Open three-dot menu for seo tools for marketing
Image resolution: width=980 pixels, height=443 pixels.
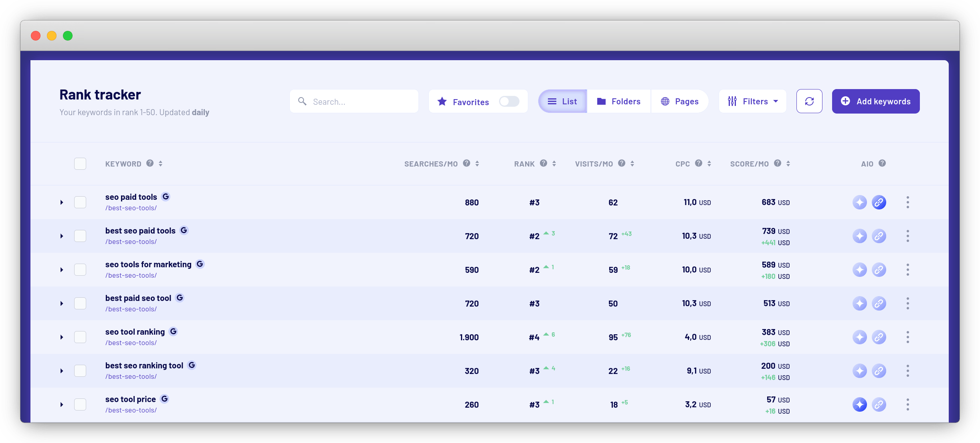(907, 270)
